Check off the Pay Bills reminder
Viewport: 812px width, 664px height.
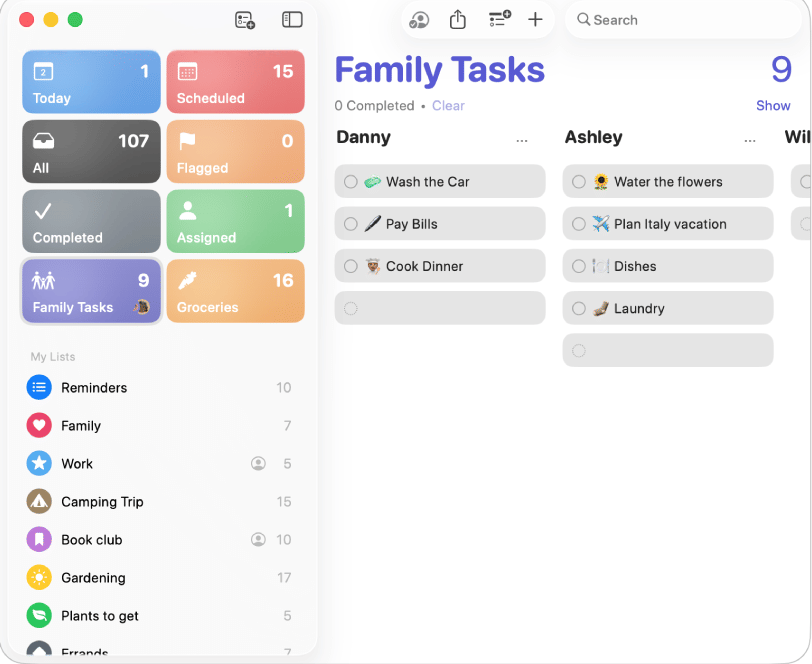click(350, 224)
